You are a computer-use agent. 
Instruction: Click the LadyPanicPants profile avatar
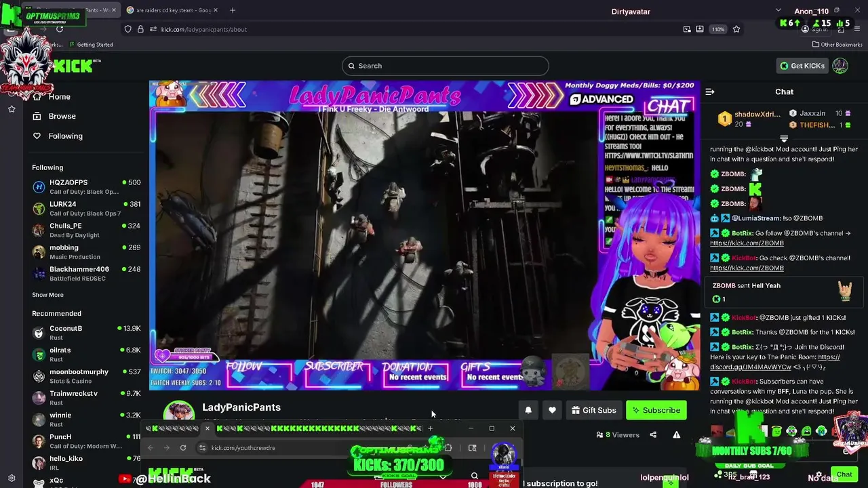(x=179, y=411)
